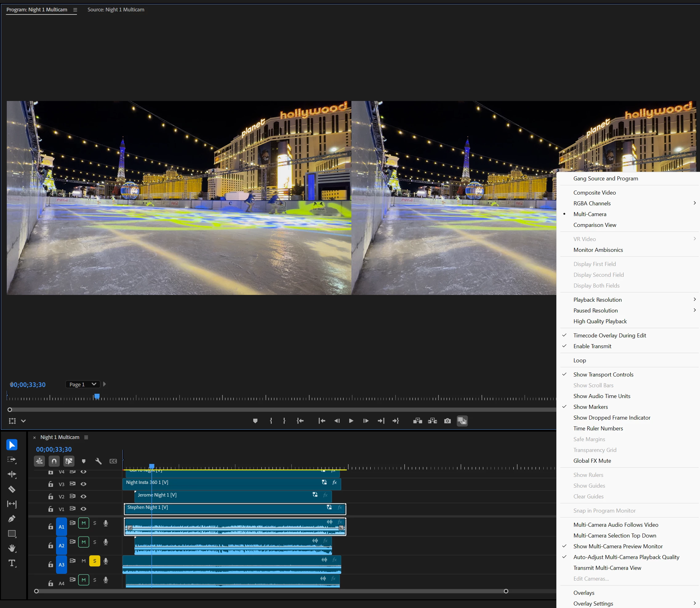Toggle the multi-camera record button

click(x=462, y=421)
